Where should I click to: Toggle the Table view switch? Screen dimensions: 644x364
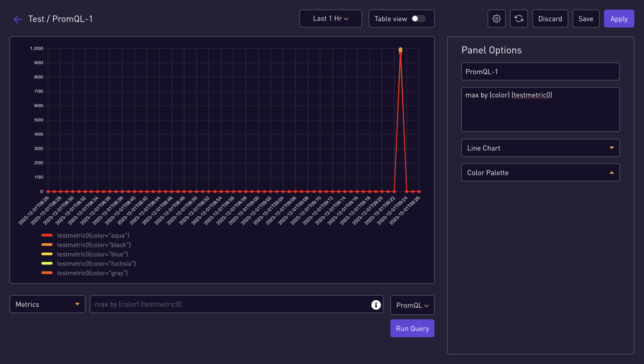coord(419,19)
